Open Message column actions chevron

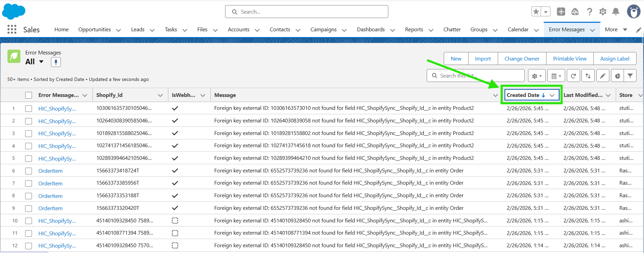[495, 95]
